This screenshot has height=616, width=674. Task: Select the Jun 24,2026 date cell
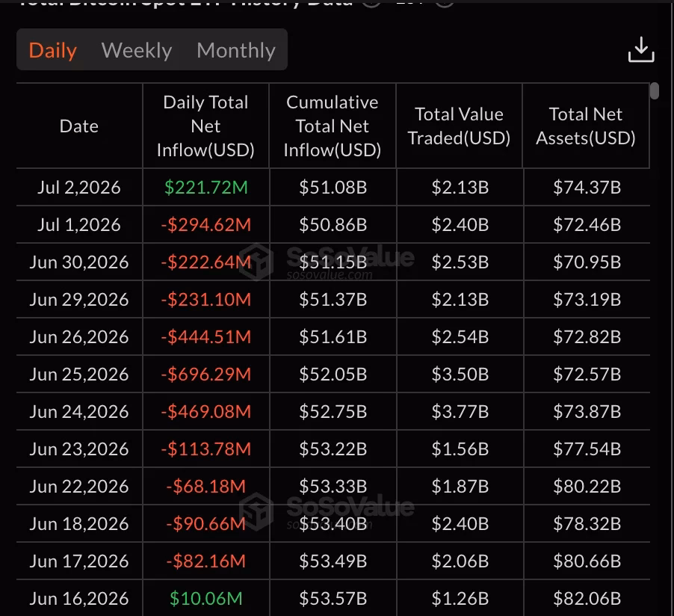79,412
